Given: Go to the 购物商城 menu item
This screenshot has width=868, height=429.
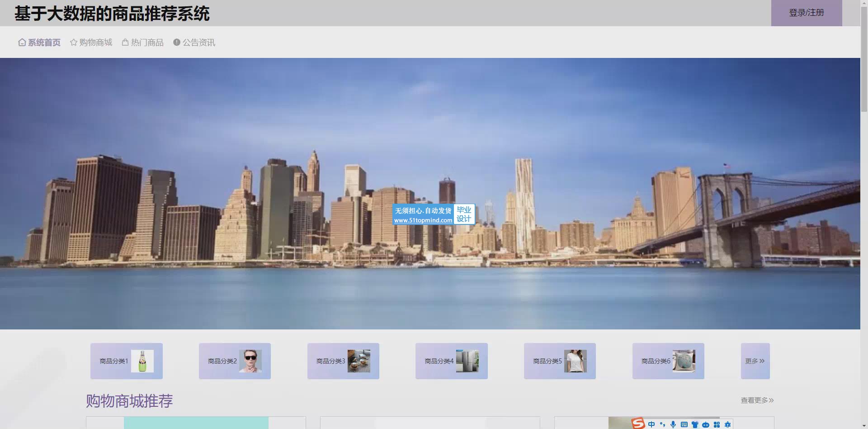Looking at the screenshot, I should 91,43.
